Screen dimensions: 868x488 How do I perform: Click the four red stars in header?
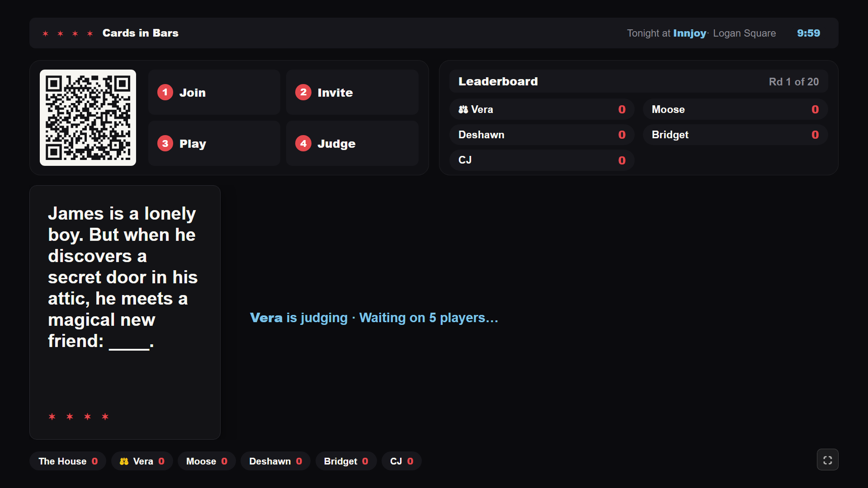click(68, 33)
